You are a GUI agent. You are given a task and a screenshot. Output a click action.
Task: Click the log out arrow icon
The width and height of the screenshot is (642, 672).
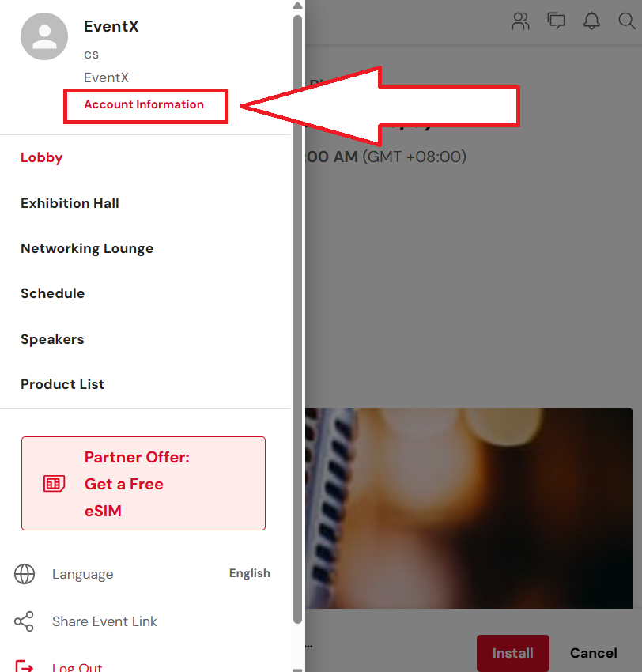pyautogui.click(x=25, y=666)
